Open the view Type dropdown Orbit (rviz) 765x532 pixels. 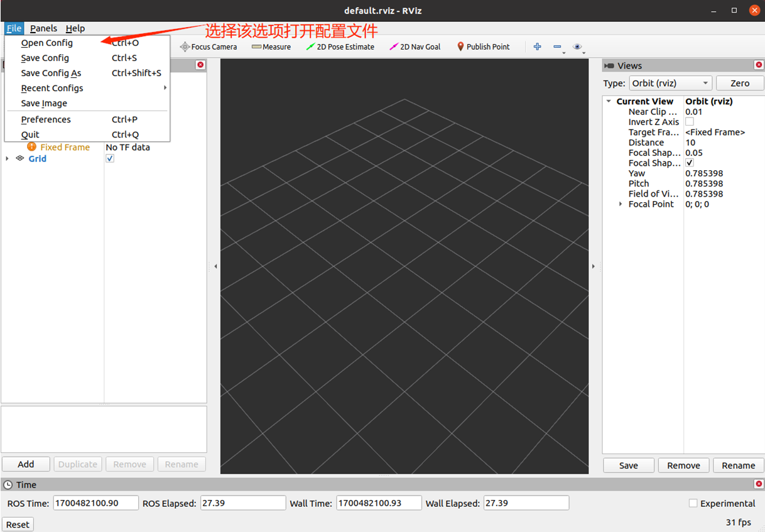670,83
